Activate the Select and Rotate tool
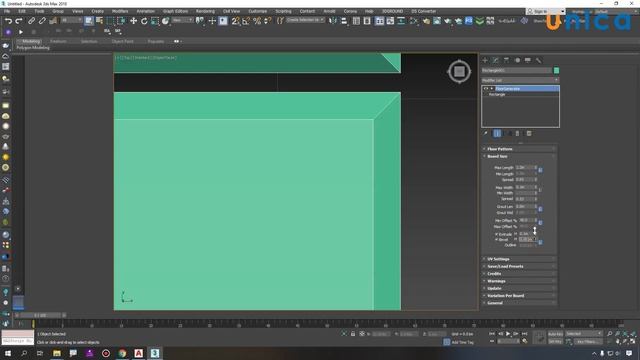 tap(144, 21)
